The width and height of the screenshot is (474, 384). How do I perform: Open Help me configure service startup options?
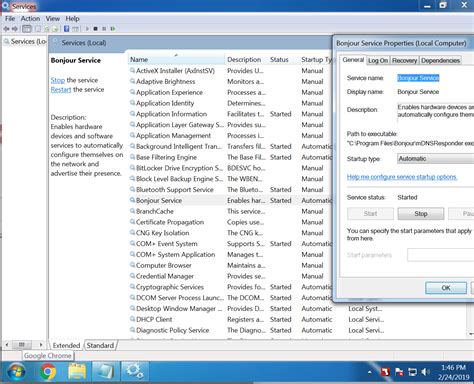[402, 177]
